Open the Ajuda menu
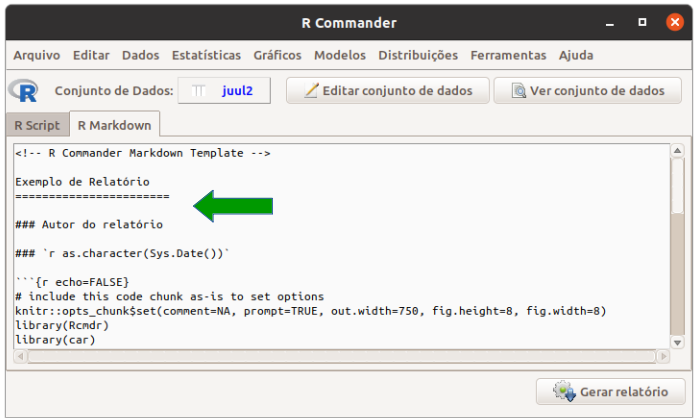Image resolution: width=695 pixels, height=418 pixels. 576,55
